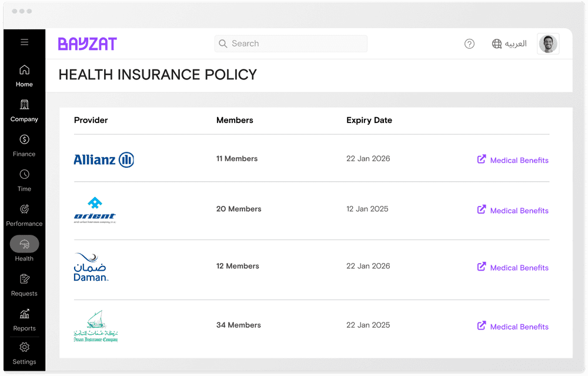Viewport: 588px width, 376px height.
Task: Click the Health sidebar label
Action: (x=24, y=259)
